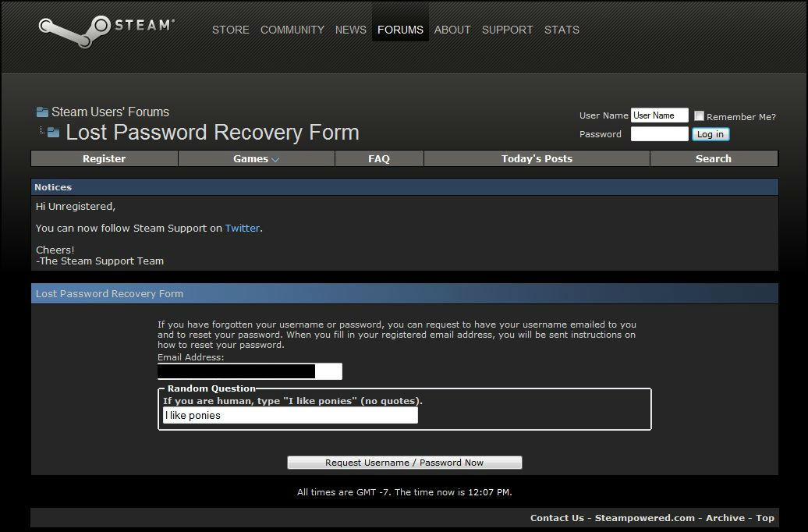Screen dimensions: 808x532
Task: Open the forum Search menu
Action: click(x=714, y=159)
